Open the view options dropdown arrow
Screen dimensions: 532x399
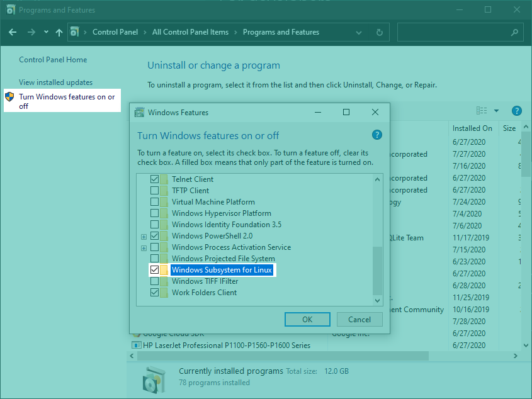(x=496, y=111)
